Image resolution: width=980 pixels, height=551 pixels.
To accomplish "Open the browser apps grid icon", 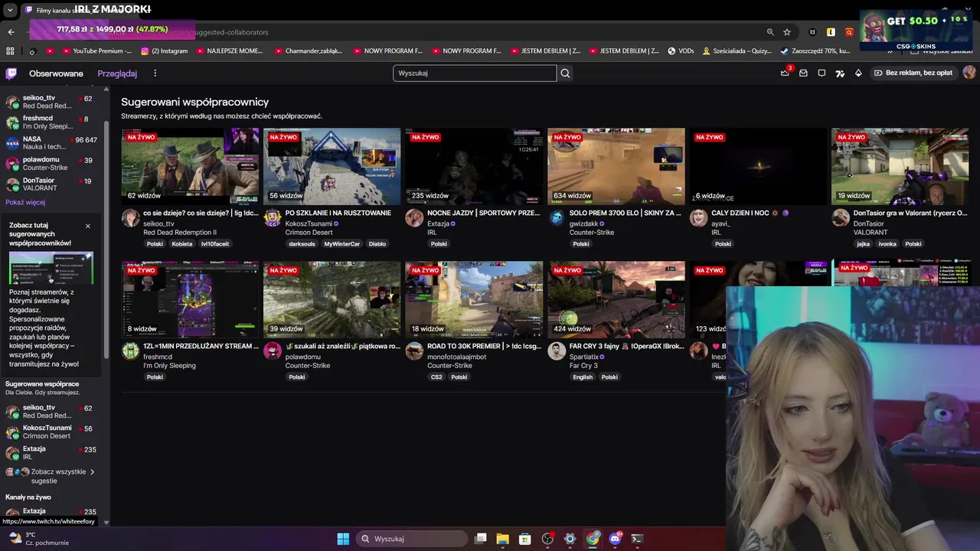I will click(10, 51).
